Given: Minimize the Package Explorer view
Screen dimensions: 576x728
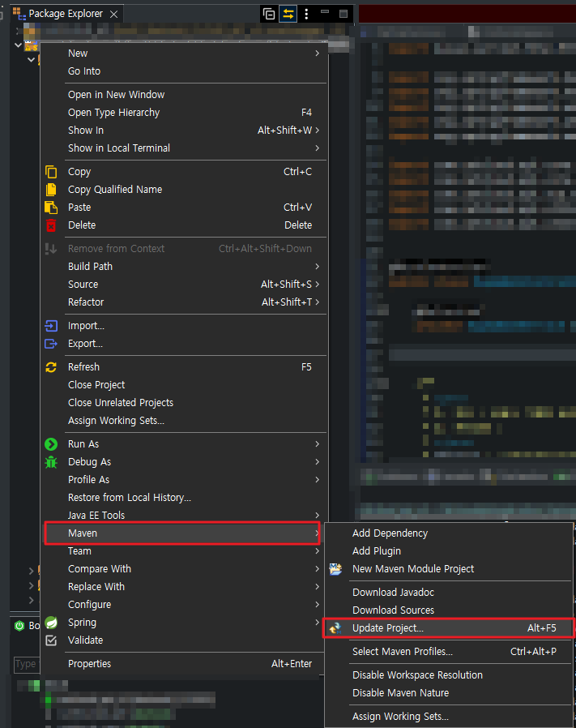Looking at the screenshot, I should 325,12.
